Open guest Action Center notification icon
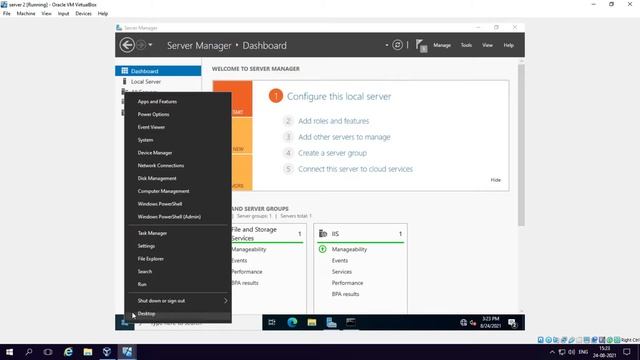 click(x=513, y=323)
